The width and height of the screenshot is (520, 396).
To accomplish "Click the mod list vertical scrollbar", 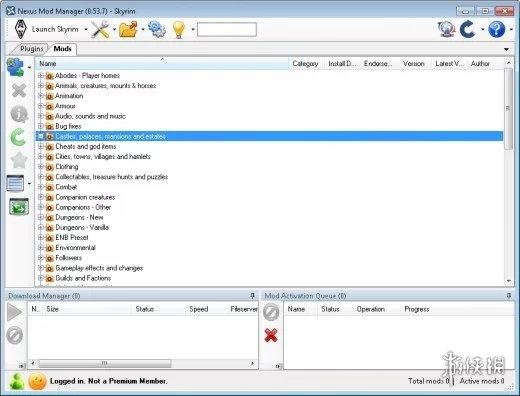I will coord(508,108).
